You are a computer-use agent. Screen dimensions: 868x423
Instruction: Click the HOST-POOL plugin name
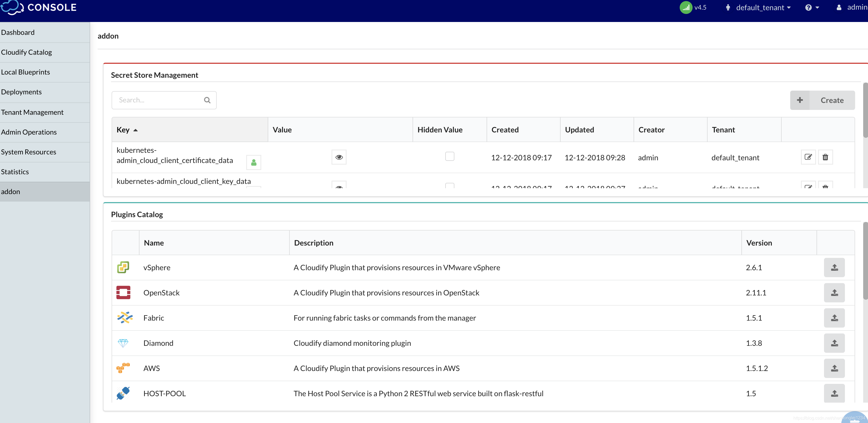164,393
